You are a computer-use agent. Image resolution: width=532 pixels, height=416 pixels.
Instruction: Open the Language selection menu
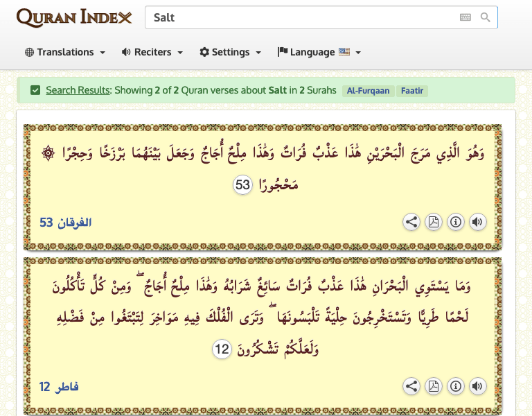point(319,52)
